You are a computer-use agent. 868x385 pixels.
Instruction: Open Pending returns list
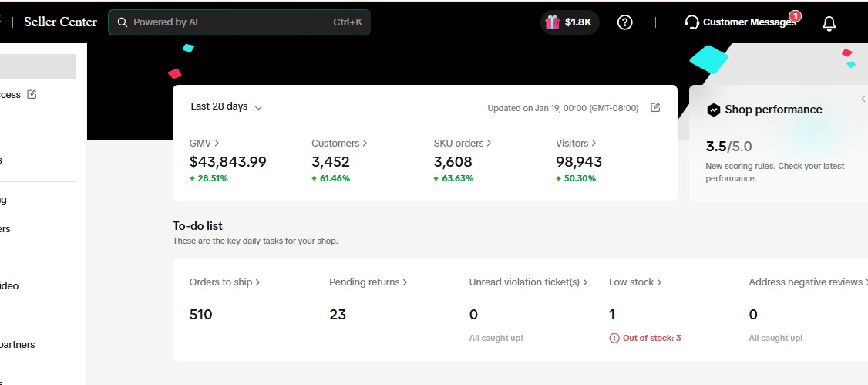(x=368, y=282)
